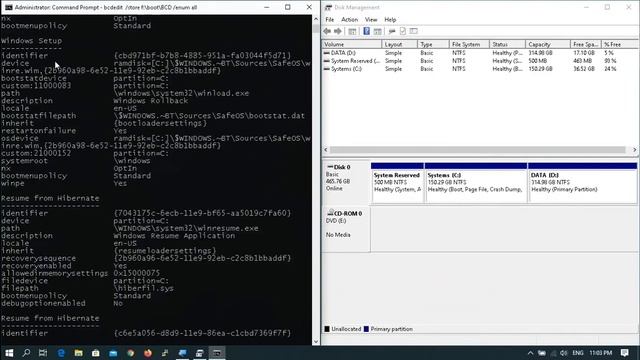
Task: Maximize the Command Prompt window
Action: [288, 7]
